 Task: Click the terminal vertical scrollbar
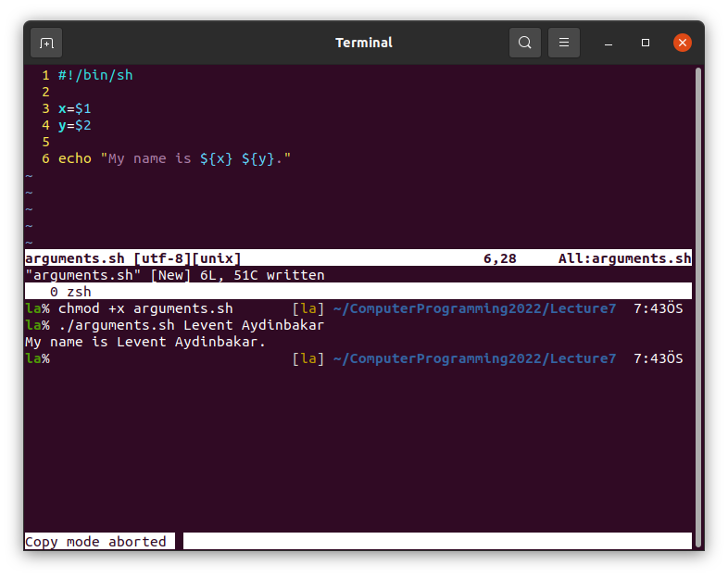pyautogui.click(x=698, y=306)
